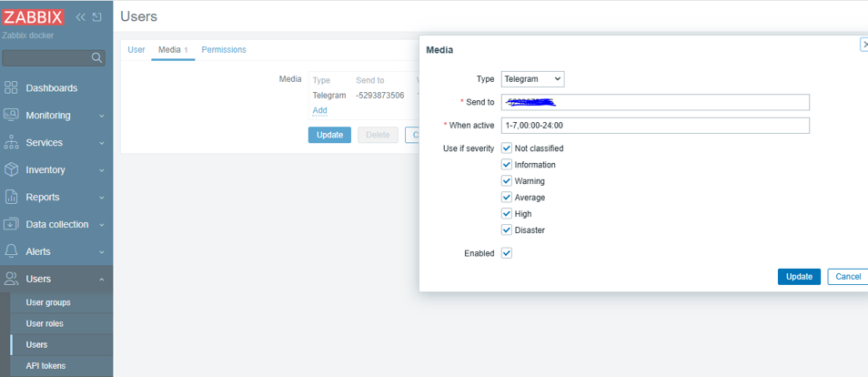
Task: Collapse the sidebar with double-arrow icon
Action: pos(81,16)
